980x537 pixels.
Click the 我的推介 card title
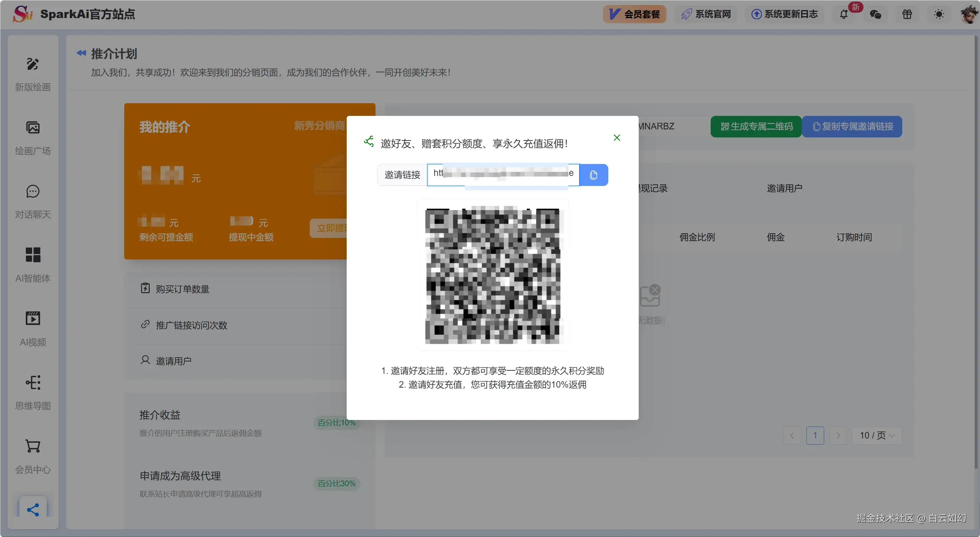pyautogui.click(x=165, y=127)
